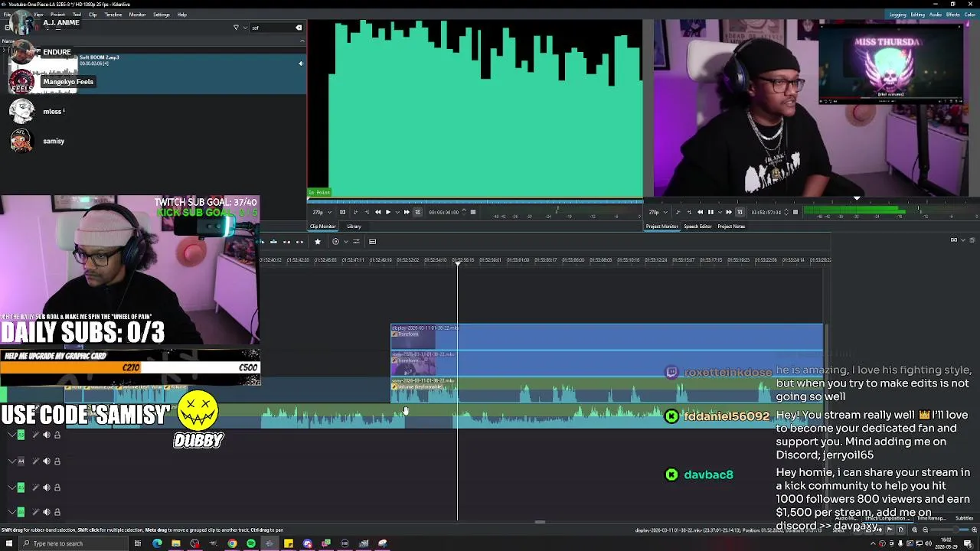Click favorite effects star in timeline toolbar
The height and width of the screenshot is (551, 980).
pos(318,242)
